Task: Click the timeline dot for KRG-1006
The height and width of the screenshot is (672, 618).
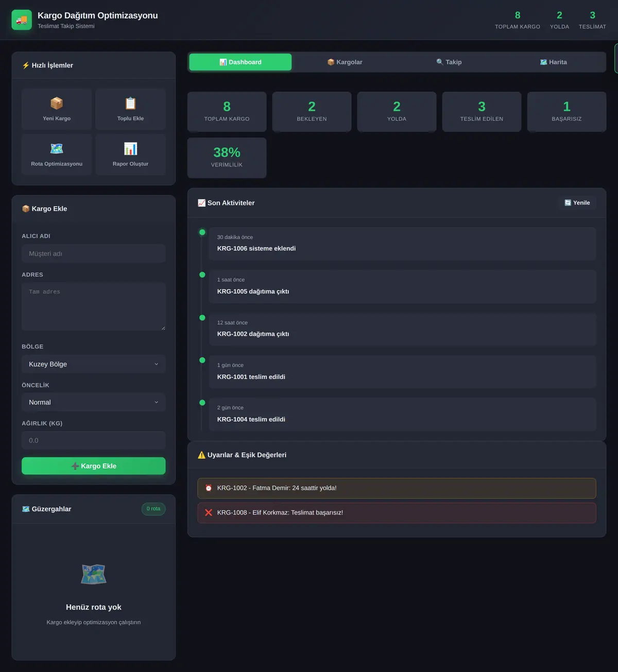Action: point(202,232)
